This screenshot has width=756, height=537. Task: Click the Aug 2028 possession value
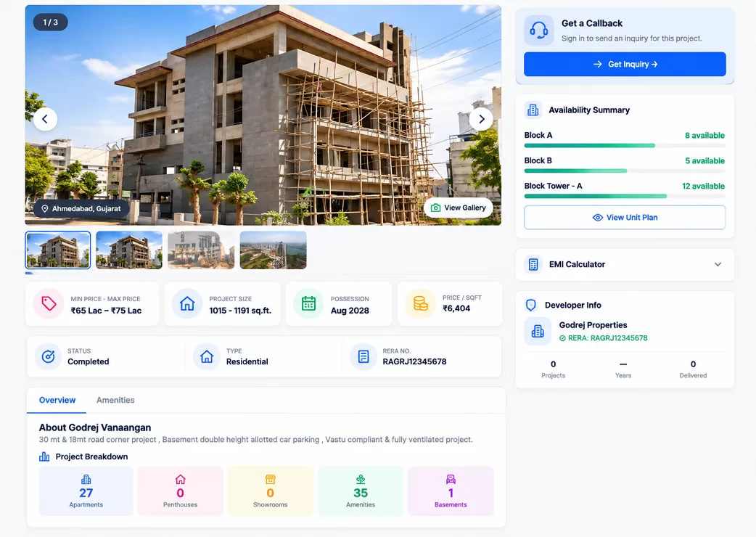pyautogui.click(x=350, y=311)
